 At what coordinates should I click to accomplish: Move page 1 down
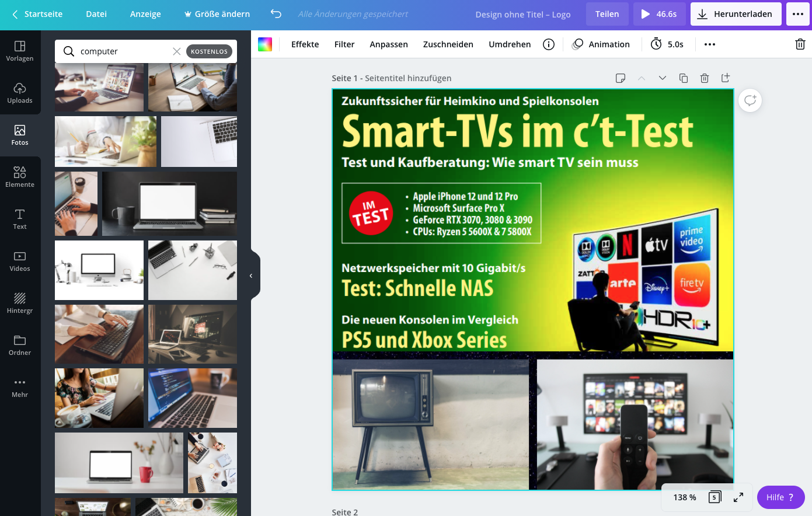point(663,78)
